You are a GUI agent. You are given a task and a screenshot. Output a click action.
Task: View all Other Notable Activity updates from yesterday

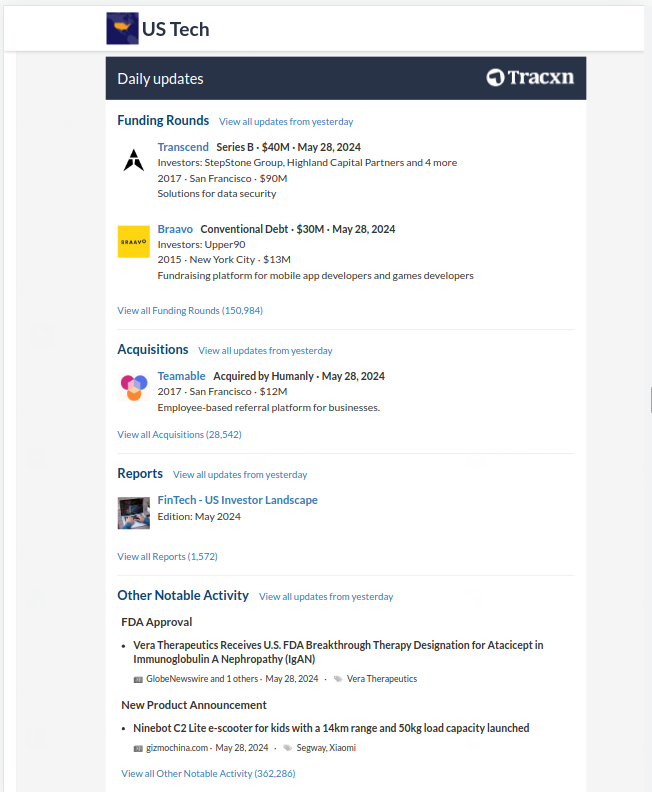pos(326,597)
